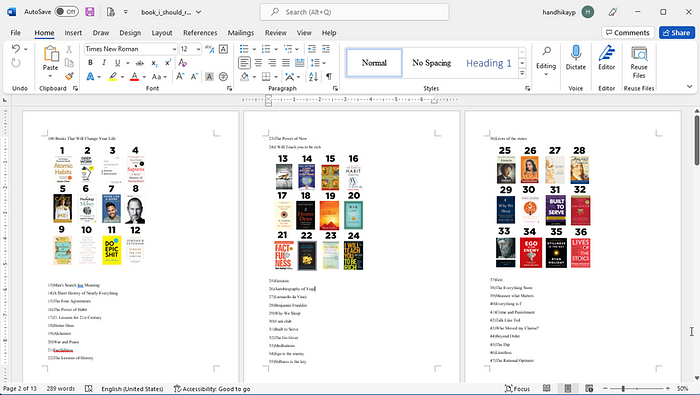Increase paragraph indent
700x395 pixels.
coord(326,49)
